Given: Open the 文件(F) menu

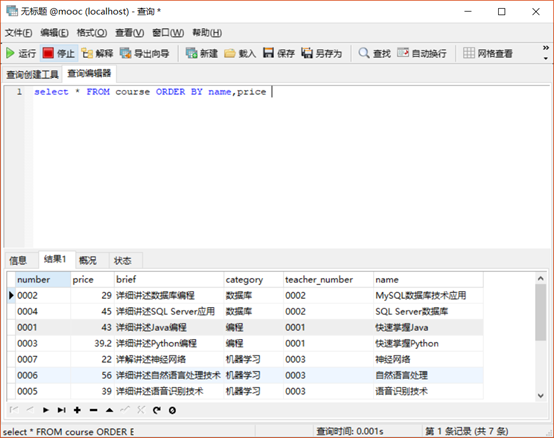Looking at the screenshot, I should coord(18,33).
